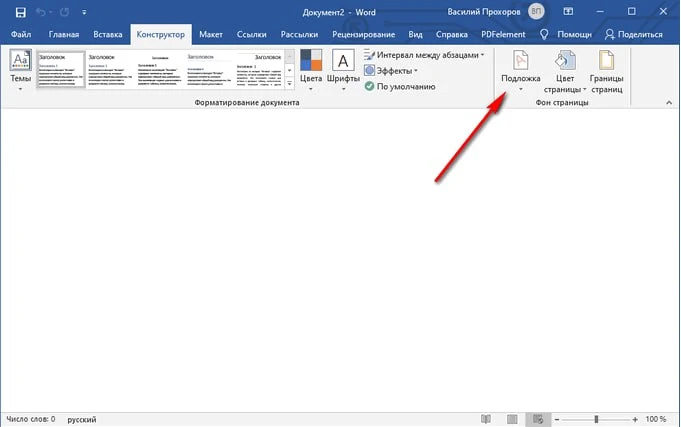Screen dimensions: 681x427
Task: Open the Шрифты fonts button
Action: click(343, 70)
